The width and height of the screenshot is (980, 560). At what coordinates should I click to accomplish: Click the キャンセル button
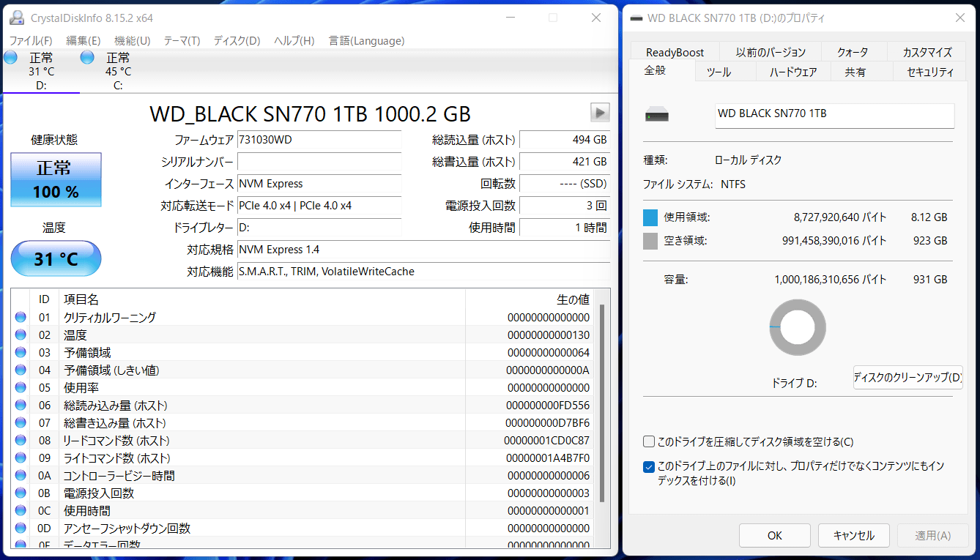pyautogui.click(x=854, y=535)
